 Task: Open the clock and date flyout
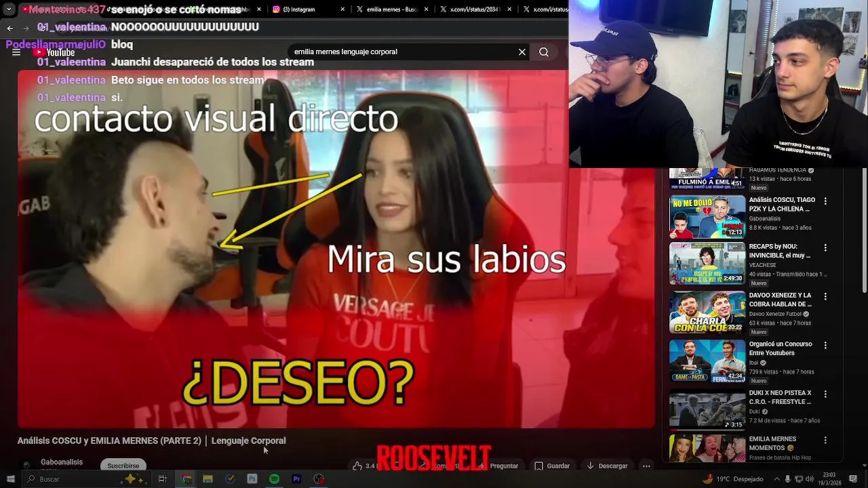click(829, 479)
